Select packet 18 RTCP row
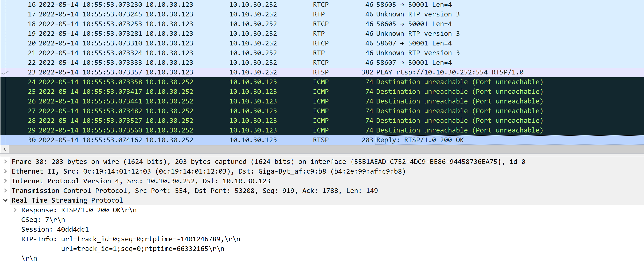This screenshot has height=271, width=644. pyautogui.click(x=322, y=24)
